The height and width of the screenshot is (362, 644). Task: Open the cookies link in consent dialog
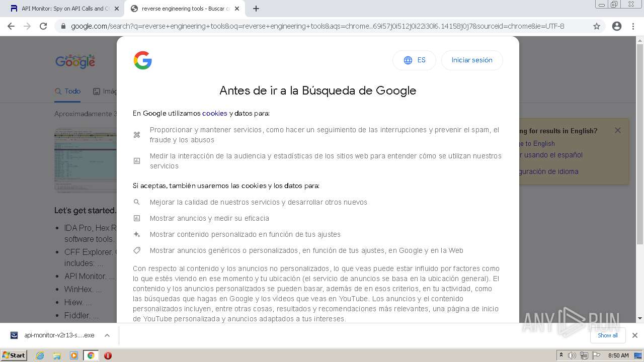click(215, 113)
